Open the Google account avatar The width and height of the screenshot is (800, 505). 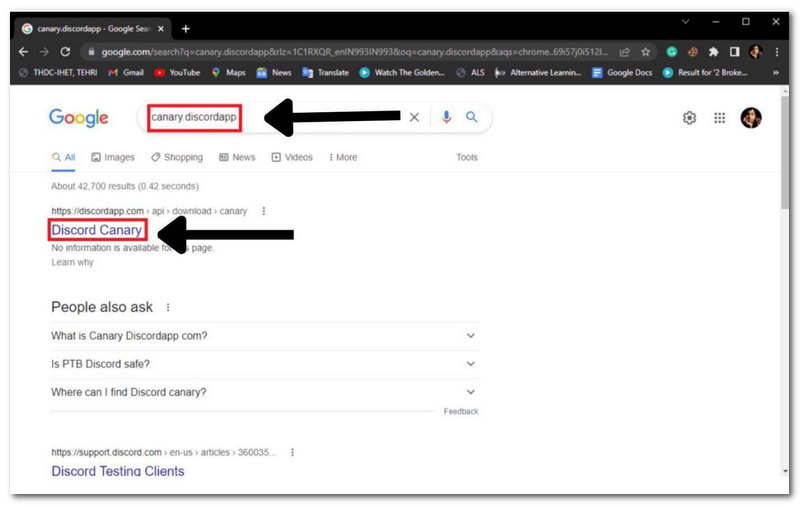(x=751, y=118)
